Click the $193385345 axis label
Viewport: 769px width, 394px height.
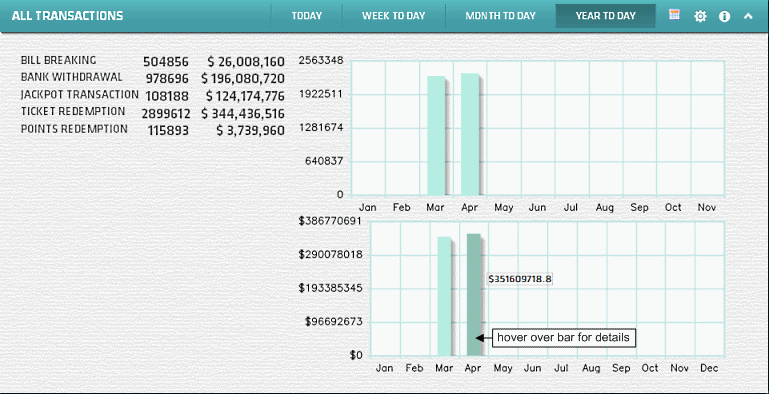click(x=330, y=288)
